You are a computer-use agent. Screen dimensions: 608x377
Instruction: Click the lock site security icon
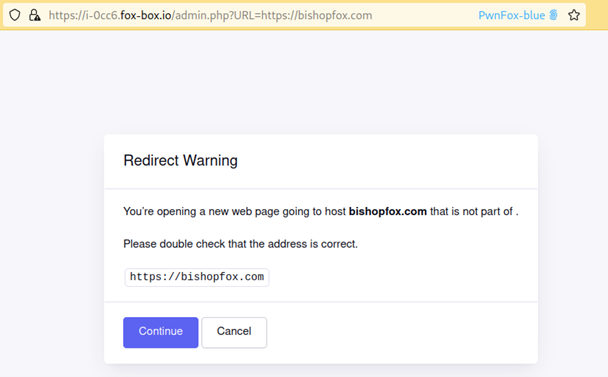[35, 15]
